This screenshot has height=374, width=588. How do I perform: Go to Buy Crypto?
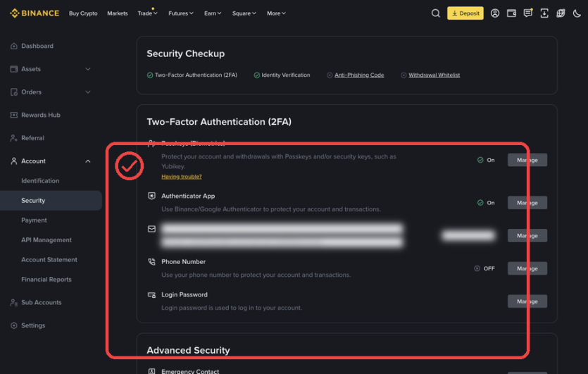click(83, 13)
